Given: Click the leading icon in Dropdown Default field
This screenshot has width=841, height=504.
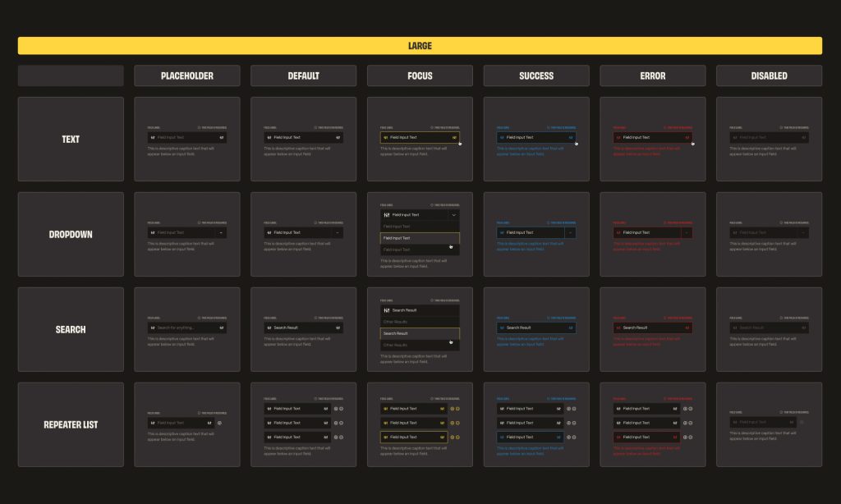Looking at the screenshot, I should (x=269, y=232).
